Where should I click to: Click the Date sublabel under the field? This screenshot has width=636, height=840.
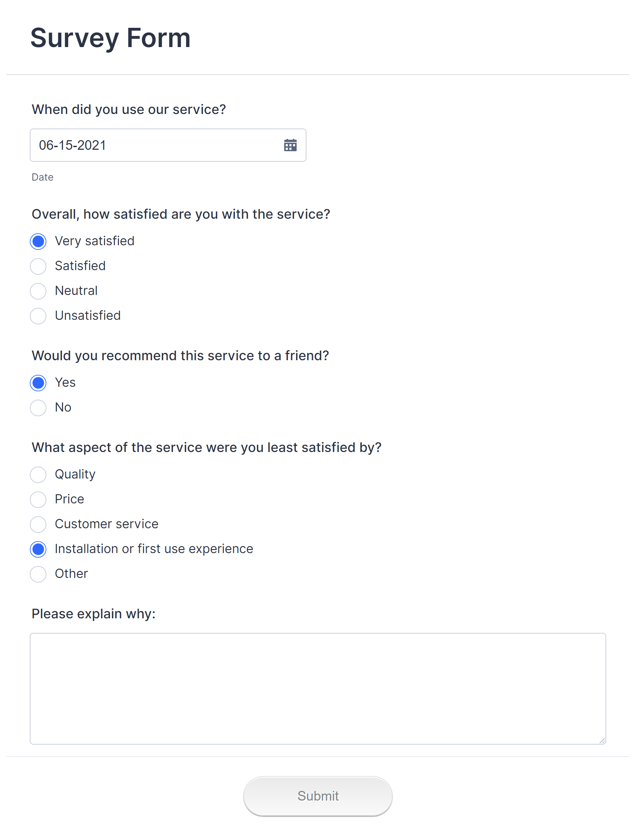(x=42, y=177)
